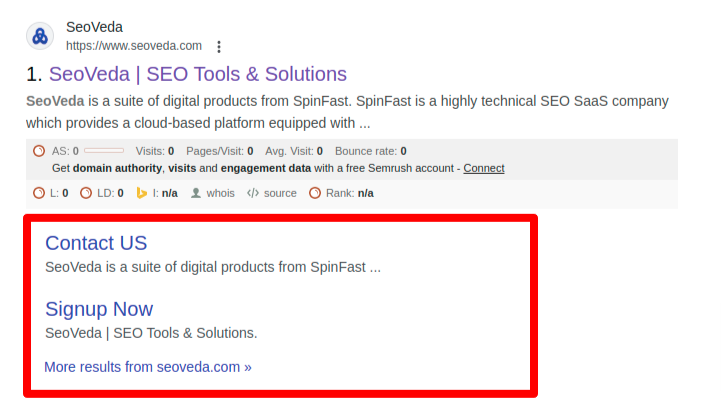722x409 pixels.
Task: Click the Connect Semrush account link
Action: (x=483, y=168)
